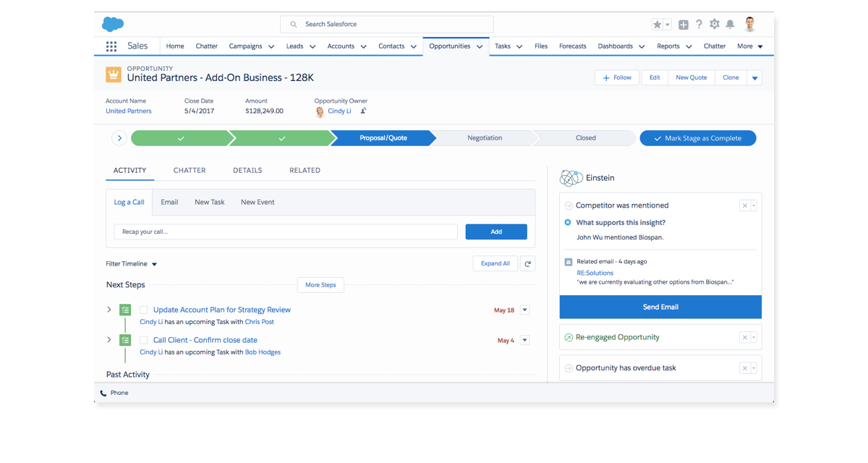This screenshot has height=463, width=868.
Task: Check the Update Account Plan task checkbox
Action: click(x=144, y=310)
